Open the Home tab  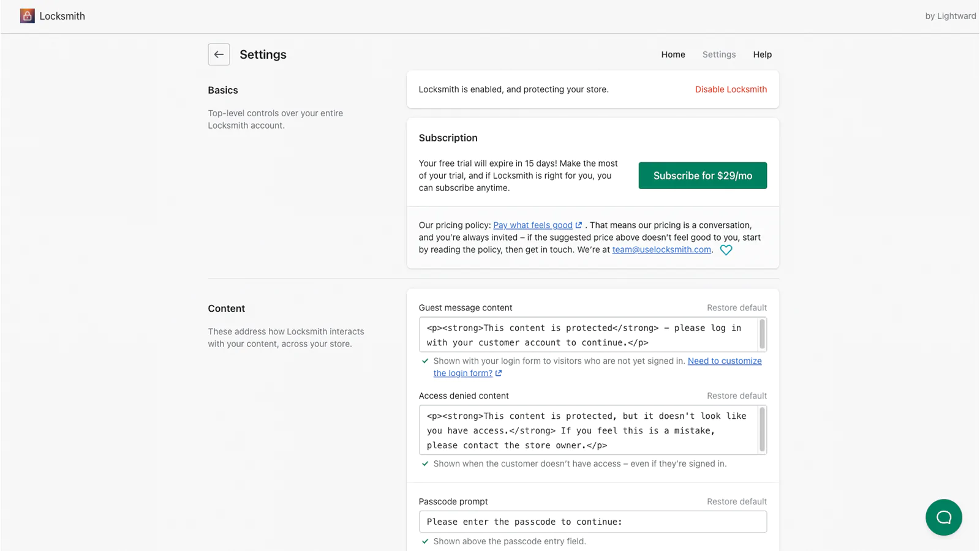click(673, 54)
